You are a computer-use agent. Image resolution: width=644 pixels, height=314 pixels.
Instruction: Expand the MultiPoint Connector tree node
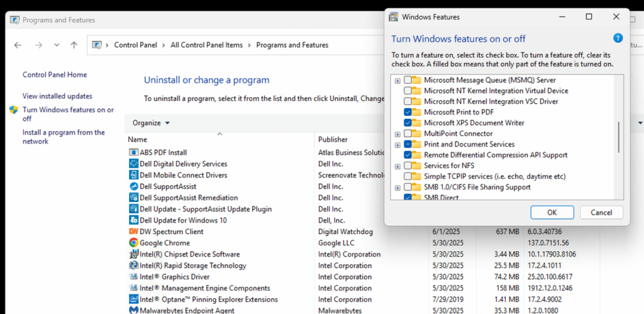397,134
